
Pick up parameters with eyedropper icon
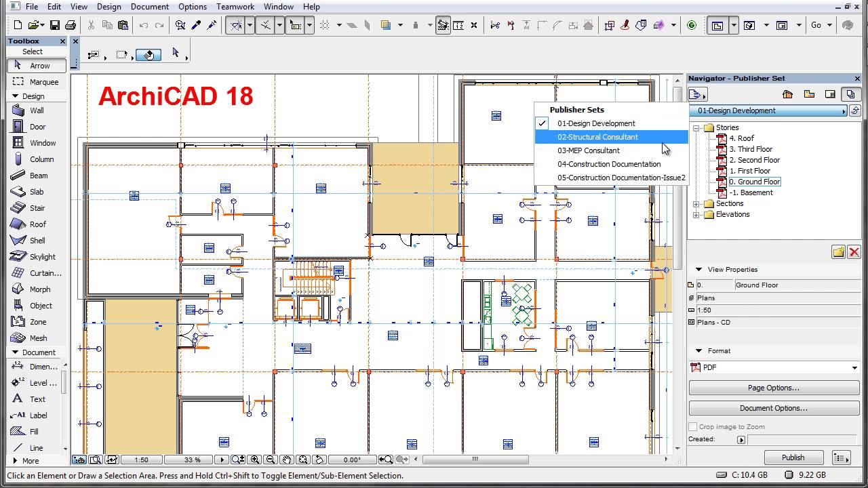pos(196,25)
